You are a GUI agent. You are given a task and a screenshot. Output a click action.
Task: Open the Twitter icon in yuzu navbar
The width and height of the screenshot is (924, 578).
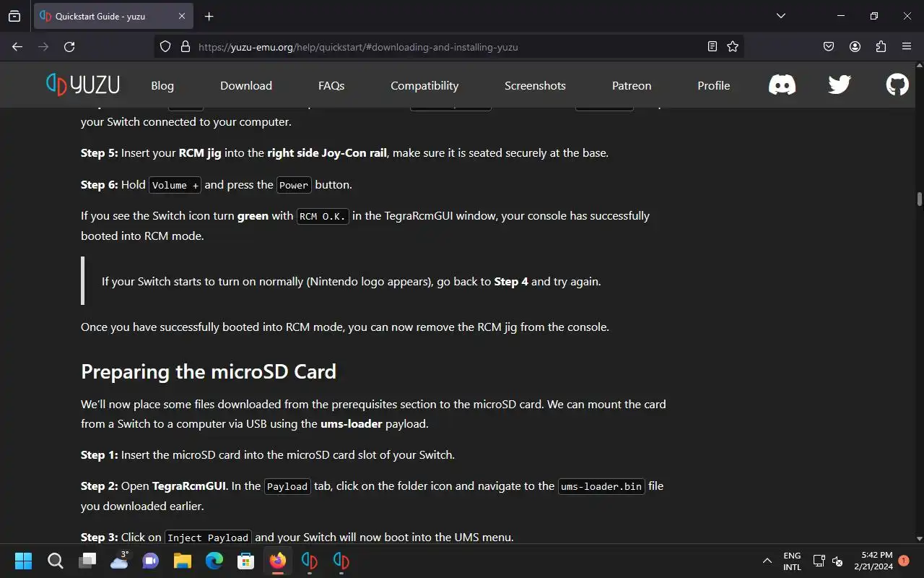pyautogui.click(x=840, y=85)
